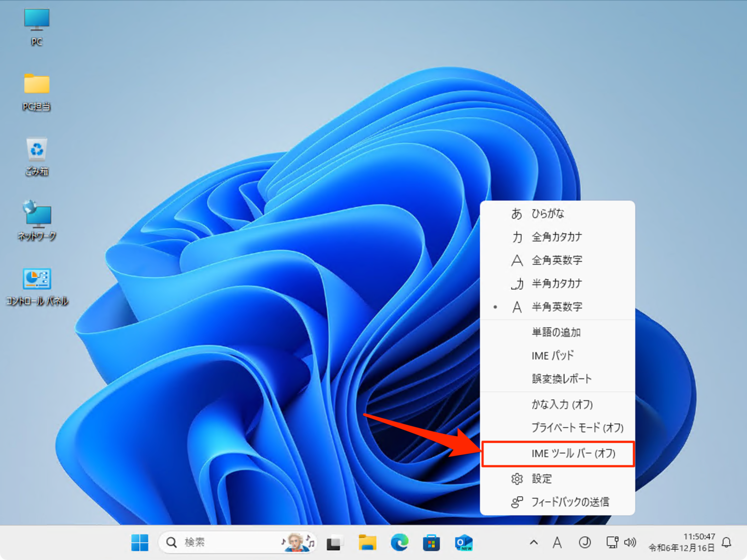747x560 pixels.
Task: Open IME パッド from the menu
Action: pos(557,356)
